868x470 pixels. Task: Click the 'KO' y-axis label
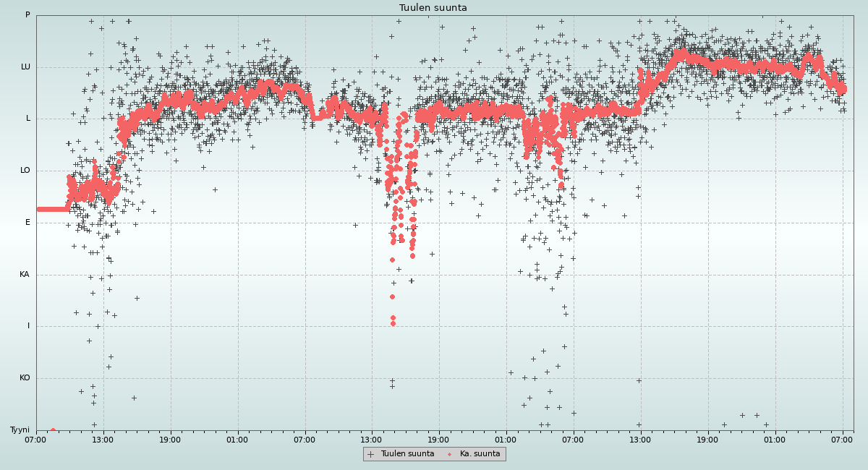pyautogui.click(x=25, y=378)
